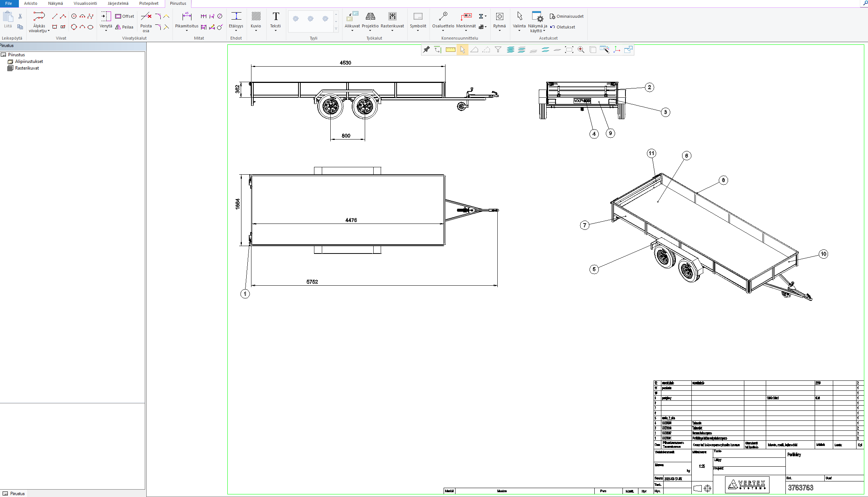Select the Älykäs viivaketju line tool
This screenshot has width=868, height=497.
coord(39,17)
